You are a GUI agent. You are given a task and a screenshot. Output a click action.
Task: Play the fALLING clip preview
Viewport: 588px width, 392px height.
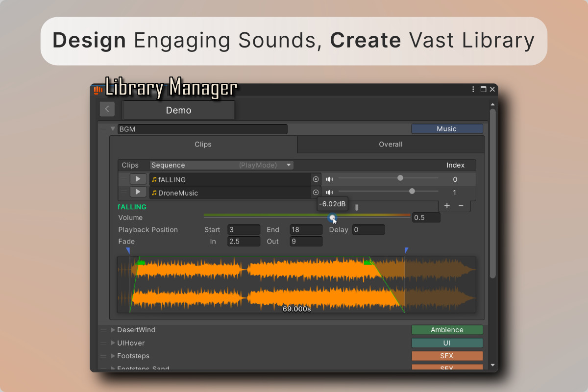[x=138, y=179]
